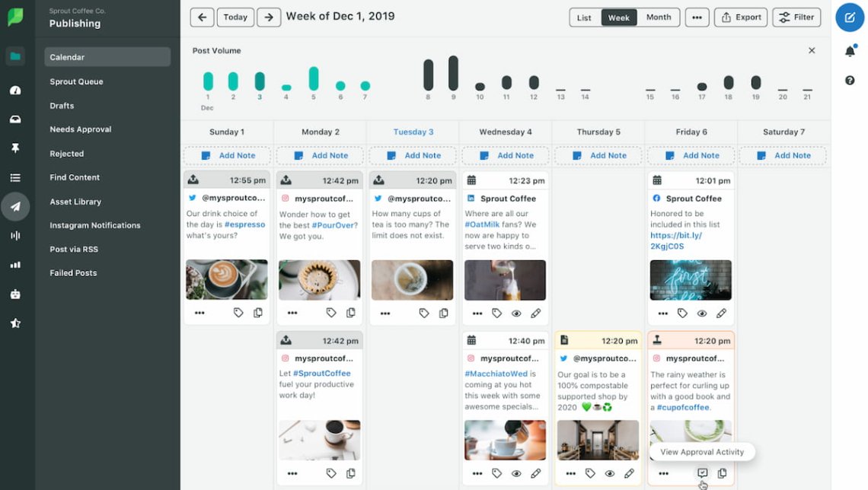Click the Export button
868x490 pixels.
point(740,17)
